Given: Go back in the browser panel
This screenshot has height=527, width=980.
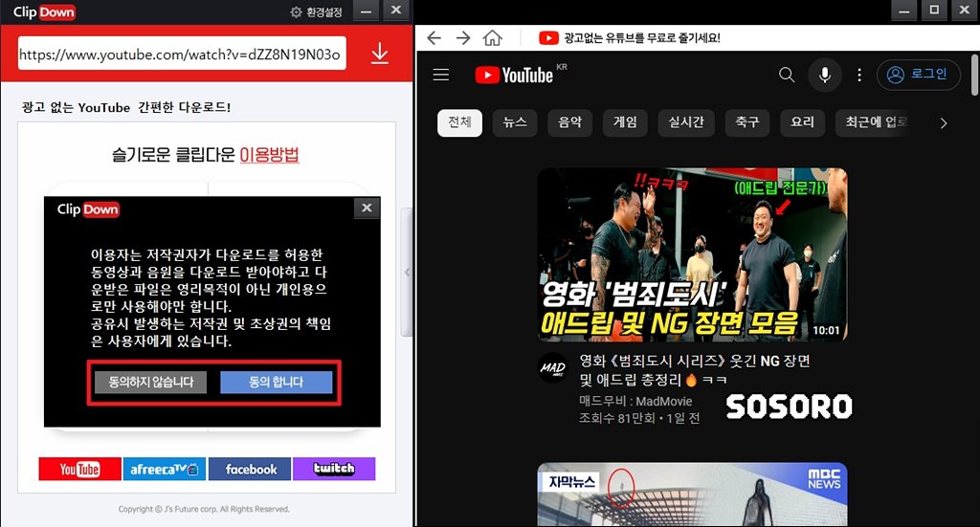Looking at the screenshot, I should pyautogui.click(x=434, y=38).
